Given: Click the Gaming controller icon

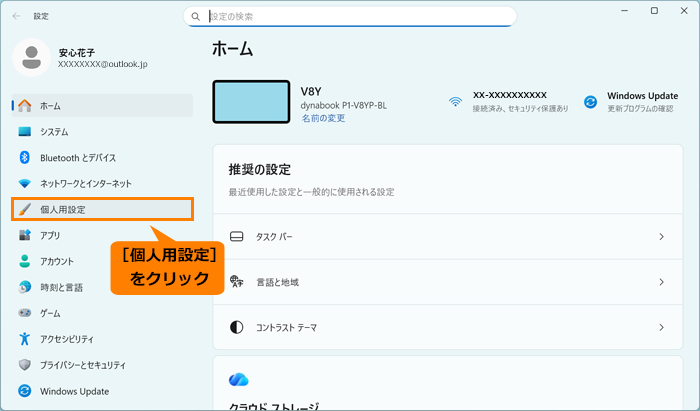Looking at the screenshot, I should [x=25, y=313].
